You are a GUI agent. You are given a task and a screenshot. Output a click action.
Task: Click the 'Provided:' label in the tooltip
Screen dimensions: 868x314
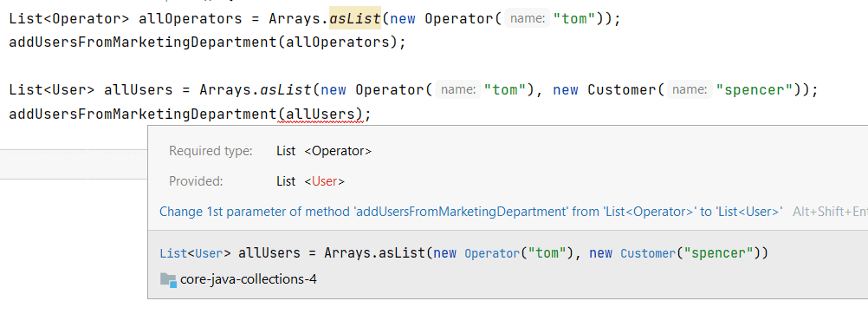[196, 181]
